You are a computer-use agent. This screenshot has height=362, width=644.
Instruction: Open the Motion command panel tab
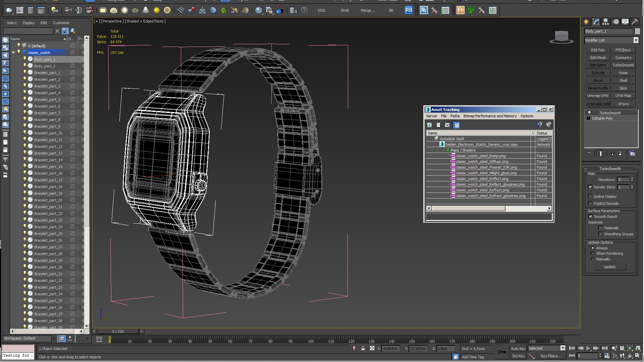pos(616,22)
